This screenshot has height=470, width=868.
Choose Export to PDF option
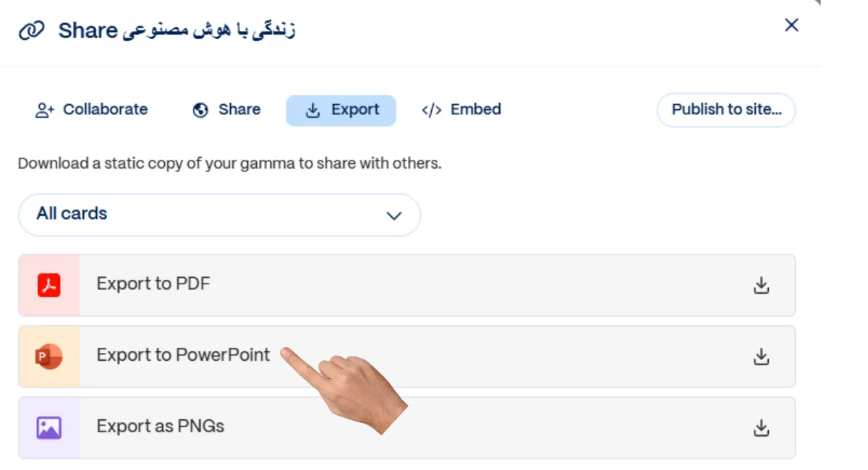point(153,284)
